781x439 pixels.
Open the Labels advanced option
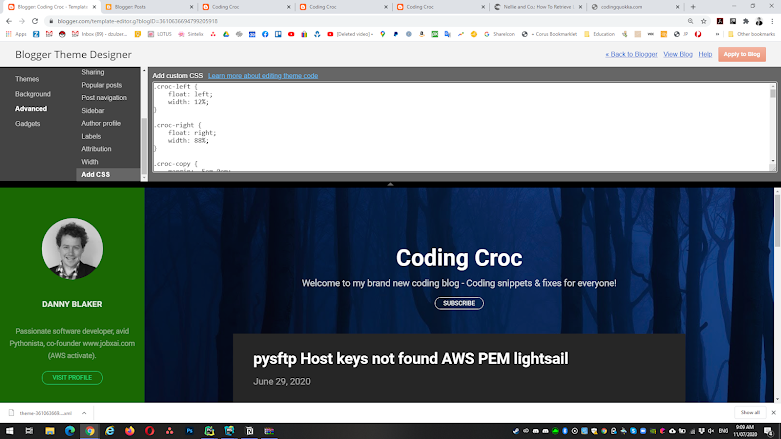tap(91, 136)
